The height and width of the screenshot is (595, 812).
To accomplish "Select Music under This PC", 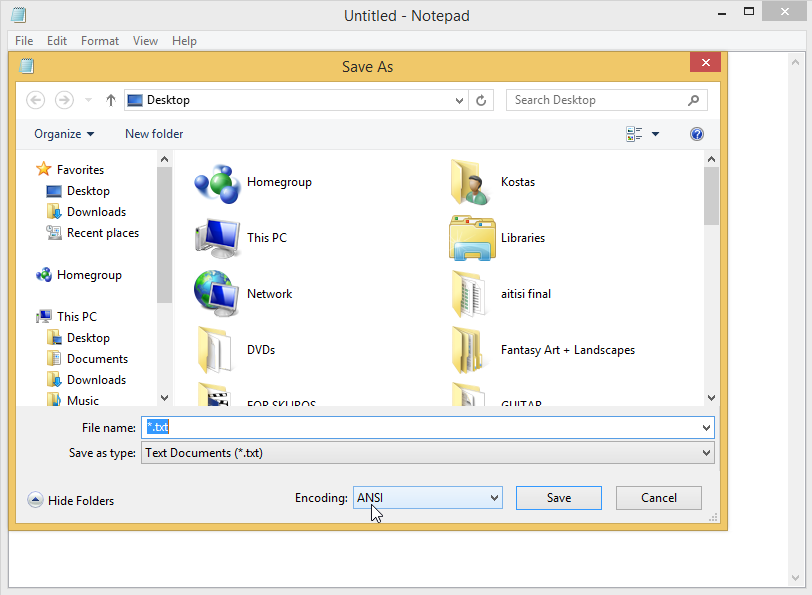I will (x=72, y=400).
